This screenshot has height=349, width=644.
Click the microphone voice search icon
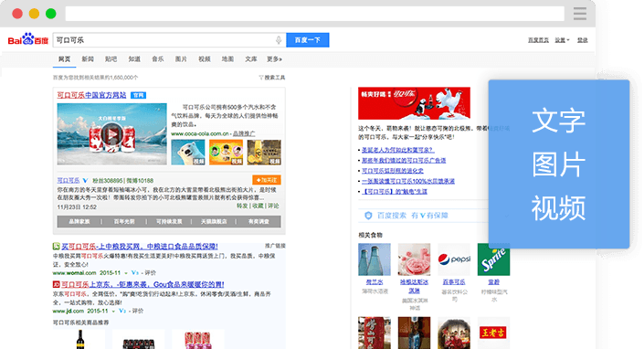click(278, 40)
